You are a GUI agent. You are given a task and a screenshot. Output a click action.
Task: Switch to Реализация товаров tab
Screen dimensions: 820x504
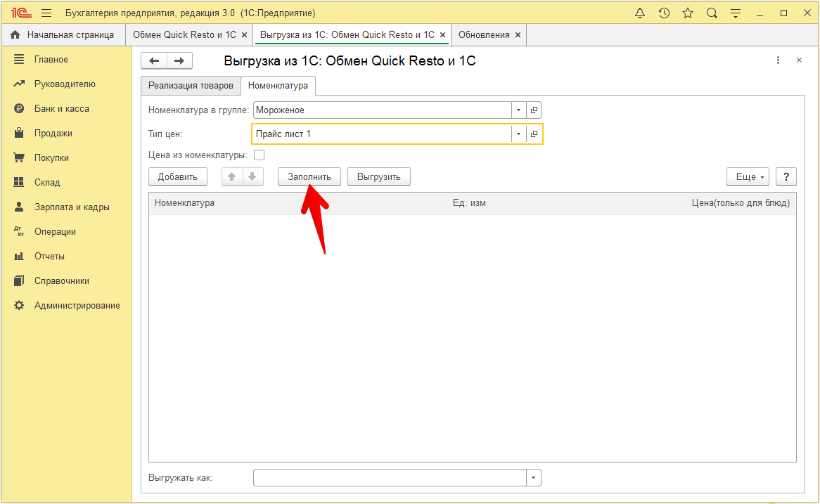click(191, 86)
